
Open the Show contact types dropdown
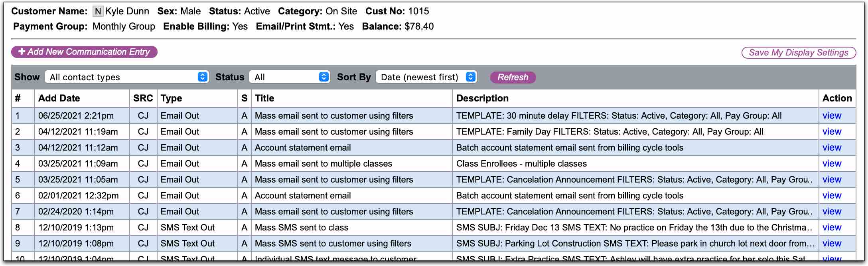[127, 77]
